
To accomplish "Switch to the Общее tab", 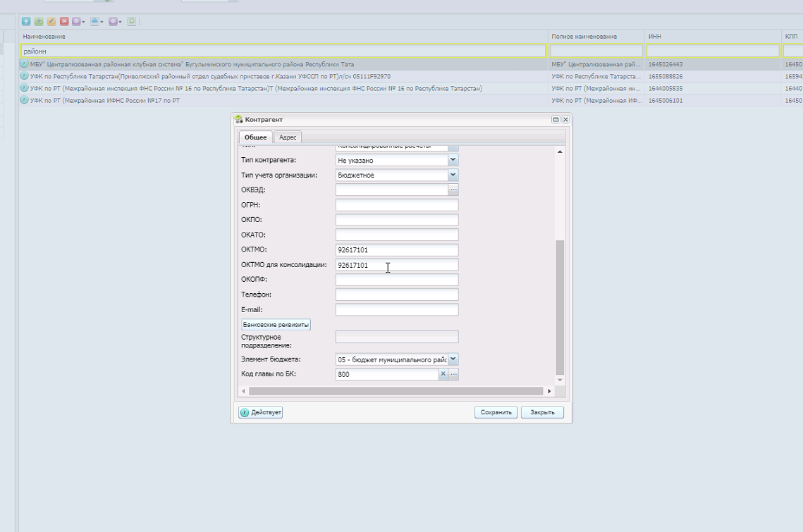I will 255,137.
